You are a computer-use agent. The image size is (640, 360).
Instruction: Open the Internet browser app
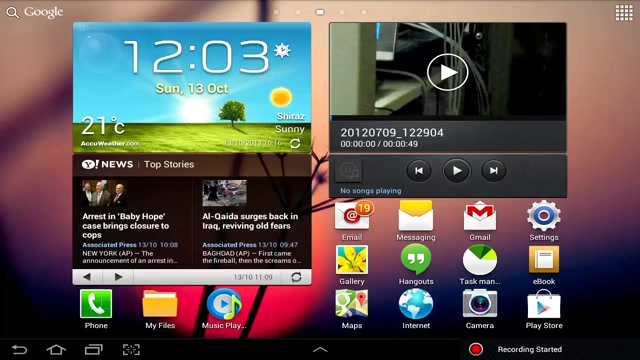click(416, 309)
